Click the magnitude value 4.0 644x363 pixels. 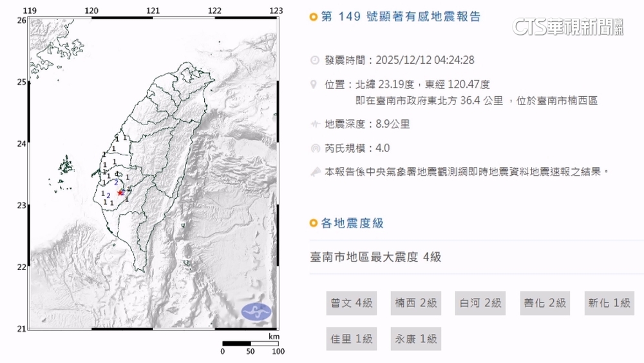pos(383,148)
